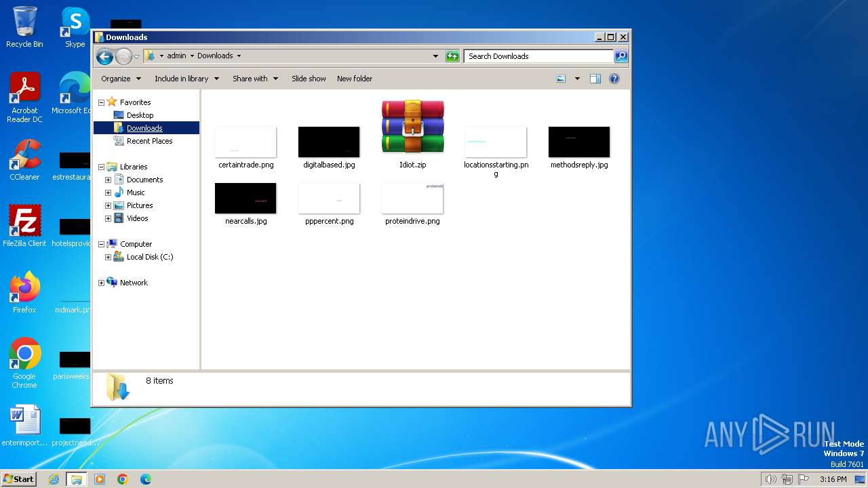The image size is (868, 488).
Task: Launch Skype from the desktop
Action: (75, 27)
